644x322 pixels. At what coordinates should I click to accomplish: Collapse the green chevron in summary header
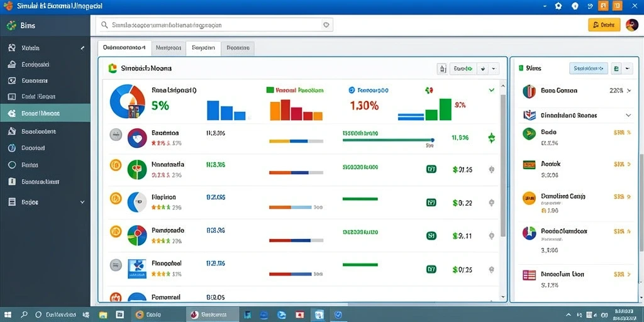(x=491, y=90)
